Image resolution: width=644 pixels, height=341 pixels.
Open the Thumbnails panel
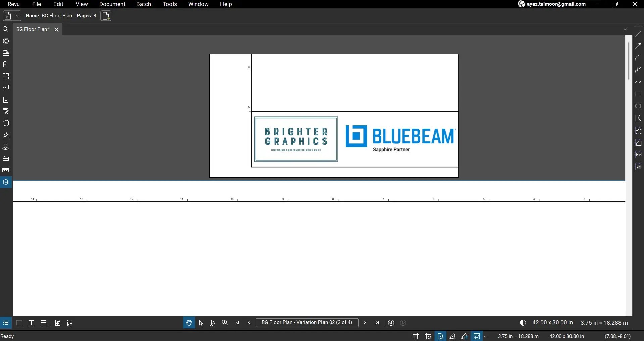6,53
